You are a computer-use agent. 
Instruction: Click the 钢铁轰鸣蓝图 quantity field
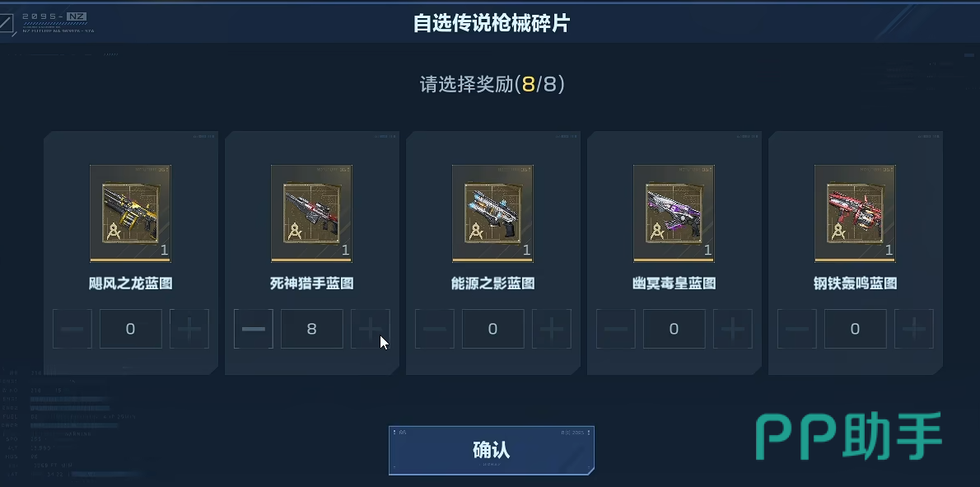click(856, 329)
